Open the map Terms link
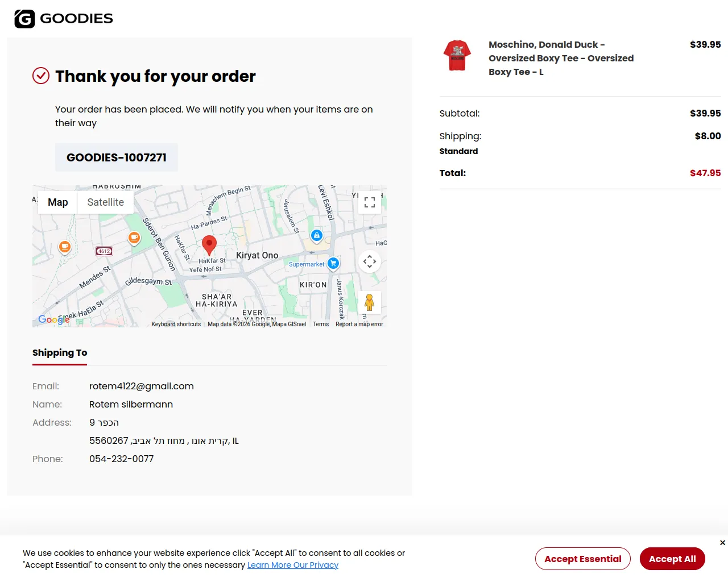 pyautogui.click(x=321, y=324)
